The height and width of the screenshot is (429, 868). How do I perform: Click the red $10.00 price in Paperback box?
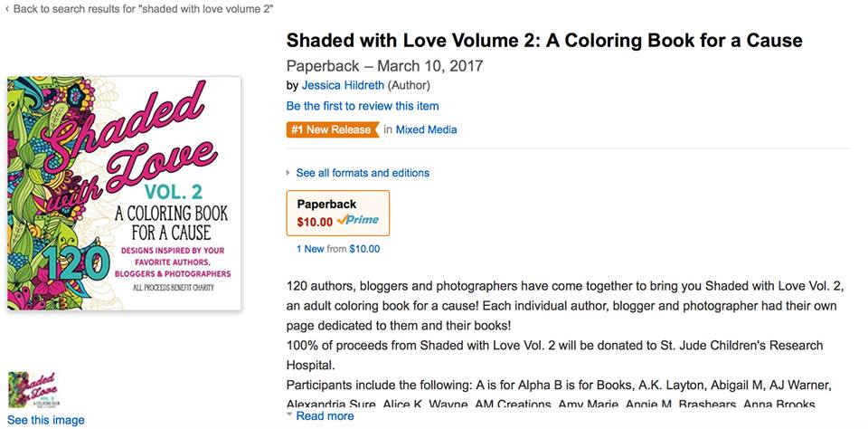(315, 222)
